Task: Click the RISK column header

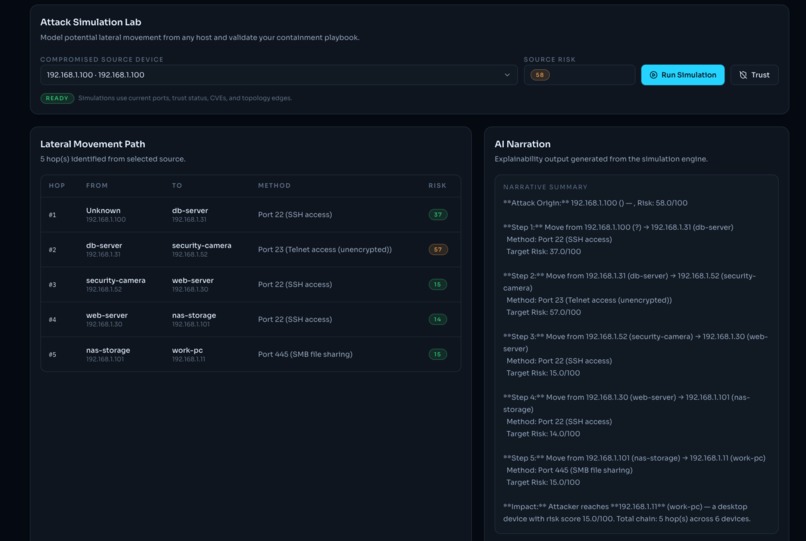Action: coord(437,186)
